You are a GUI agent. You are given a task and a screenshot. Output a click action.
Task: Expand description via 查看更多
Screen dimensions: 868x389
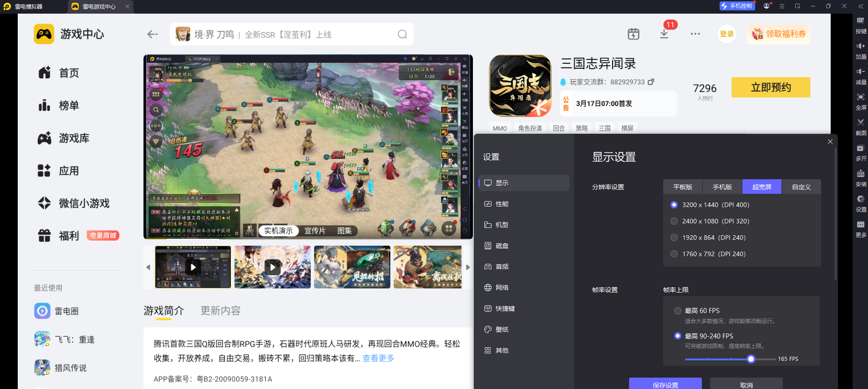tap(378, 358)
